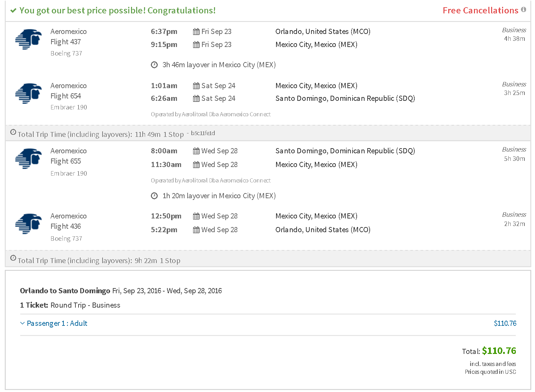Viewport: 535px width, 392px height.
Task: Select the Flight 436 text
Action: pyautogui.click(x=66, y=226)
